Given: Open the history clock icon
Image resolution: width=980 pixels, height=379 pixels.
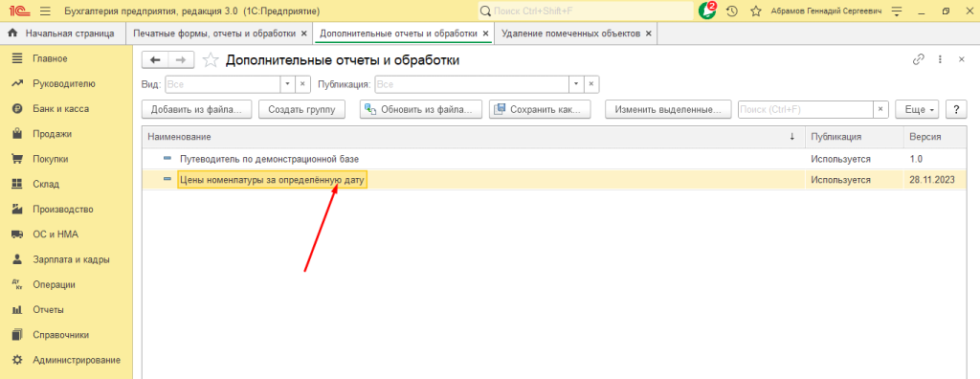Looking at the screenshot, I should [732, 11].
